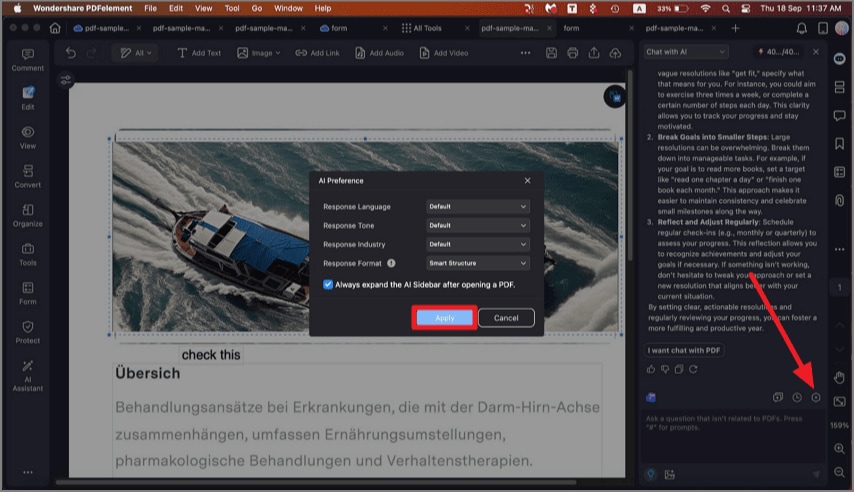The height and width of the screenshot is (492, 854).
Task: Open the Organize pages tool
Action: click(28, 215)
